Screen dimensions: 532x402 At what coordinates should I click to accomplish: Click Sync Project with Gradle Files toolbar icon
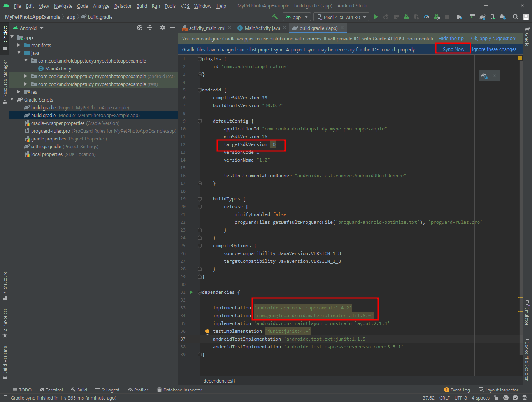[x=483, y=17]
